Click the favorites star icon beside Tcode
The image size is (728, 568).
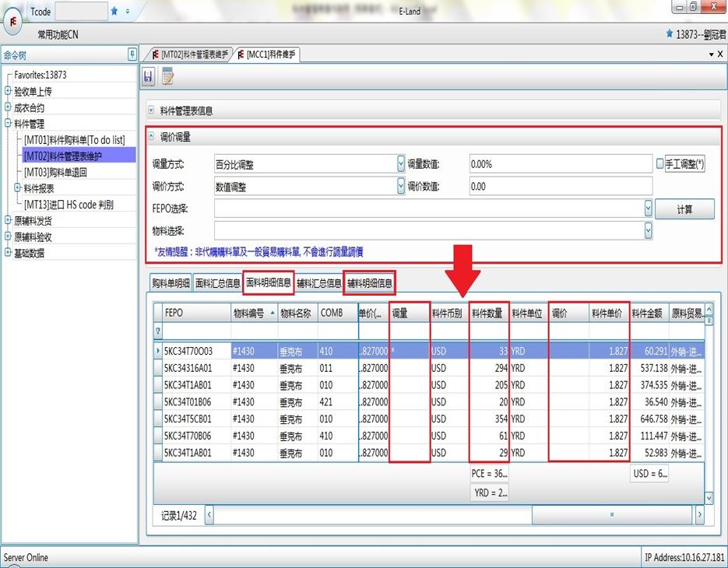click(114, 11)
